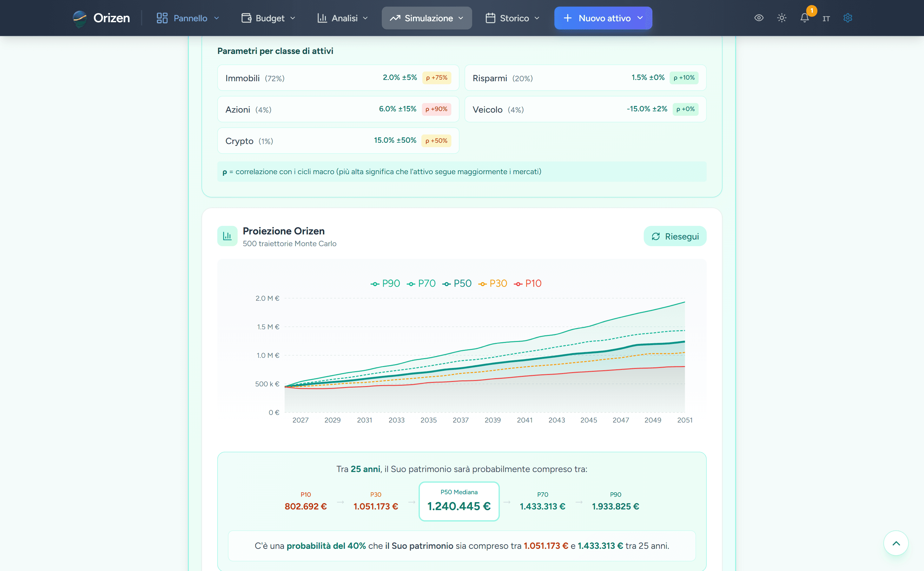Image resolution: width=924 pixels, height=571 pixels.
Task: Toggle the P90 legend series
Action: [x=385, y=284]
